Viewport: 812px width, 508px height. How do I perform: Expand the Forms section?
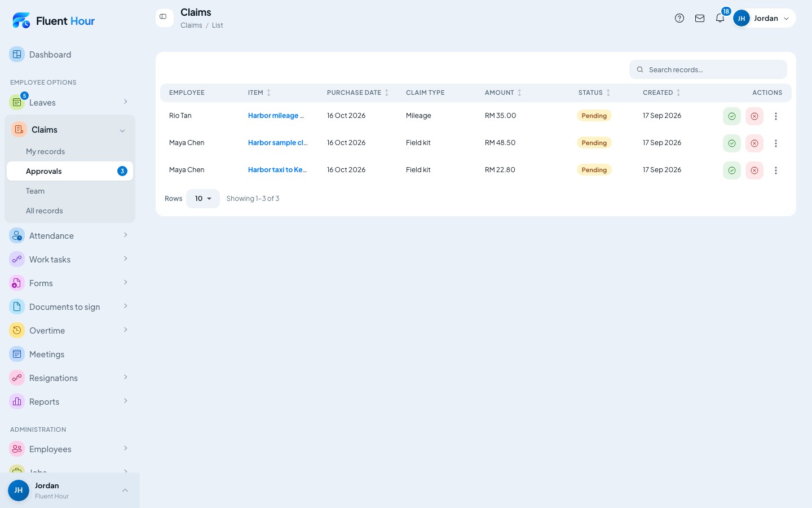point(70,283)
